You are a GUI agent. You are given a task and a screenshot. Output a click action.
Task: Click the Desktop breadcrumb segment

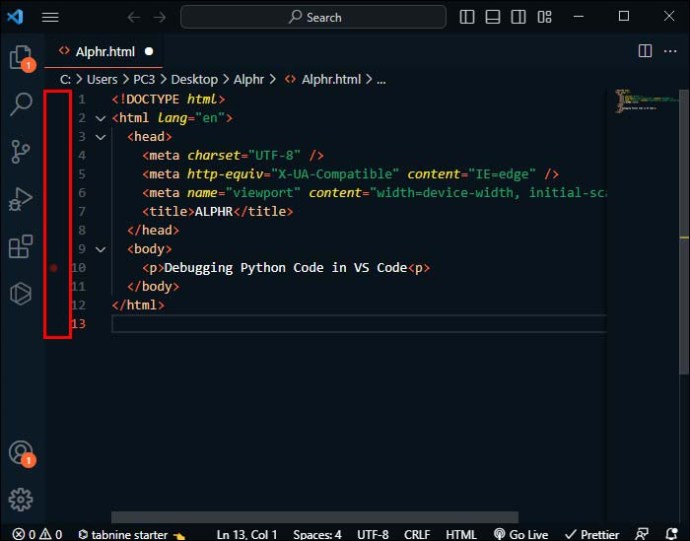point(194,80)
